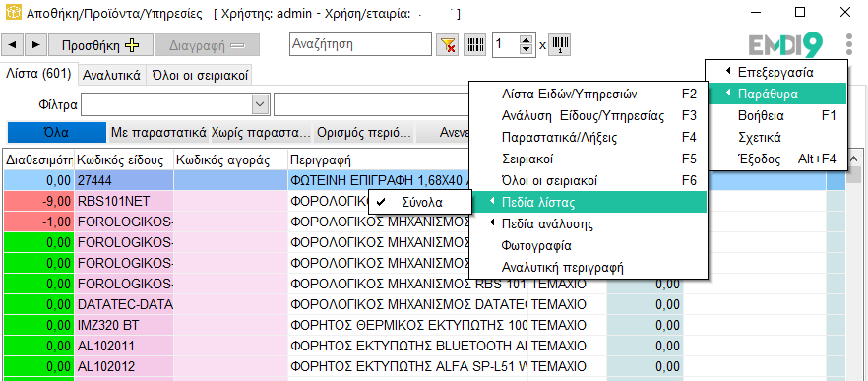This screenshot has height=381, width=868.
Task: Click the Ορισμός περιό... button
Action: pos(363,132)
